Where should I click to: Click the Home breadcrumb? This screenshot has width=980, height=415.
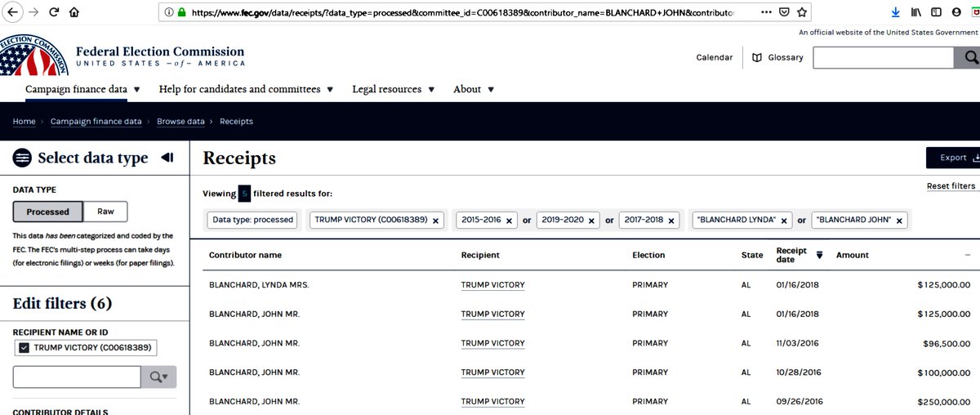24,122
